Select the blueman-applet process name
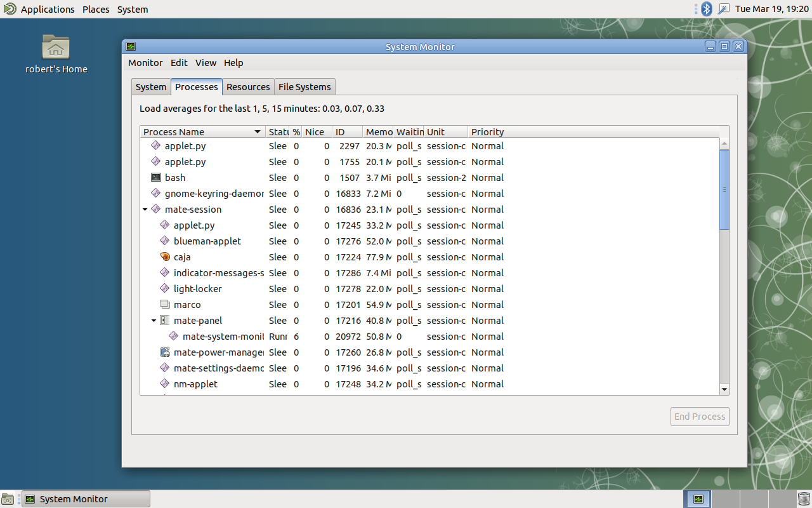 click(x=207, y=241)
